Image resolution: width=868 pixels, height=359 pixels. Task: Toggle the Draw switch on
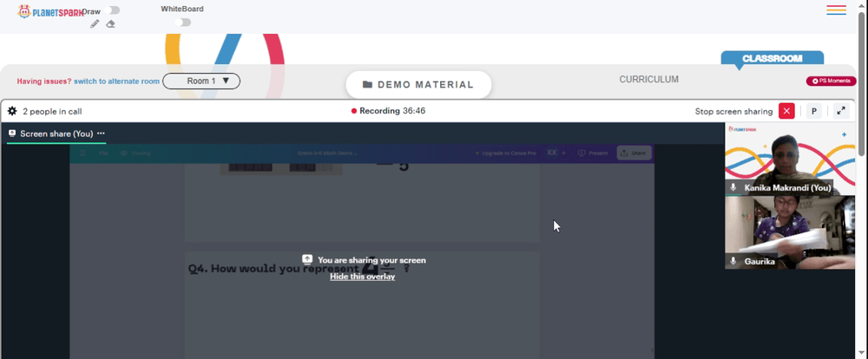112,10
